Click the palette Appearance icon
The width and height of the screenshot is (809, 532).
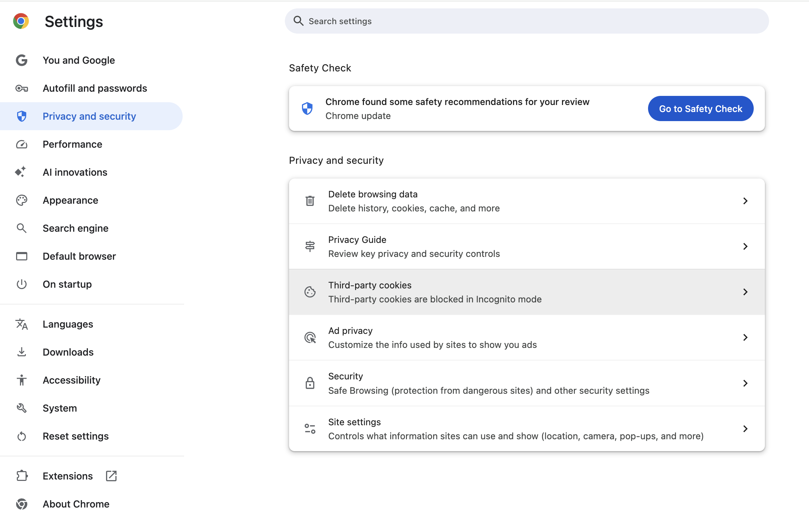pos(22,200)
